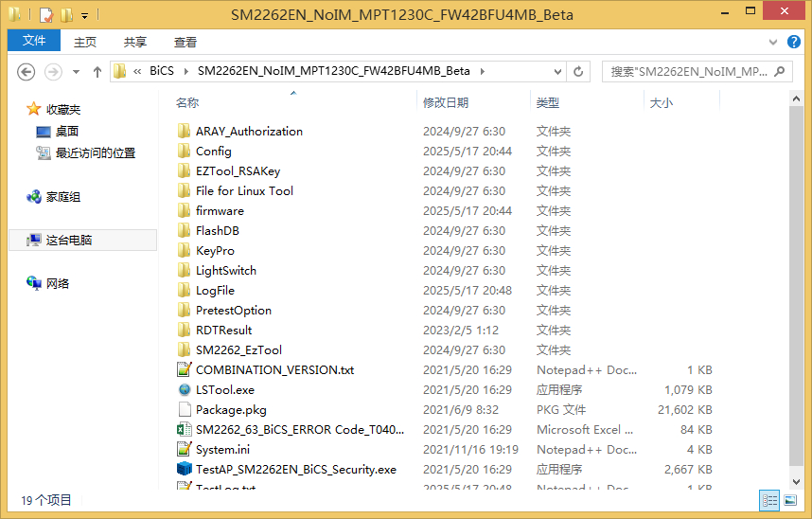Go back using the Back arrow
This screenshot has height=519, width=812.
pos(26,72)
